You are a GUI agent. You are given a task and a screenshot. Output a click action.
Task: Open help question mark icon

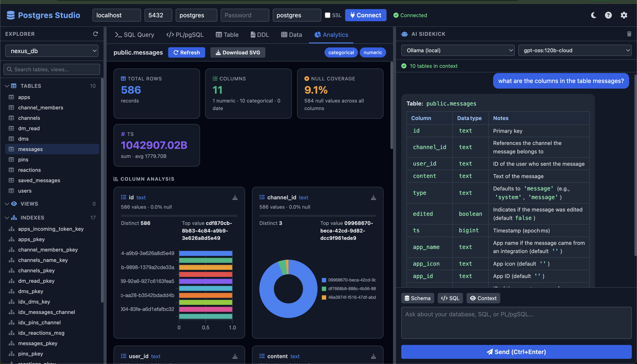608,15
